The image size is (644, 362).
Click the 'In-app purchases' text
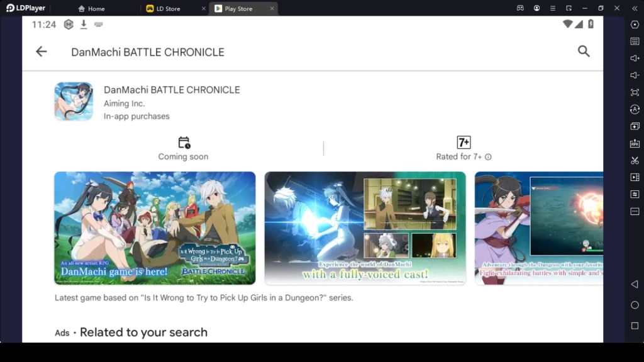(x=136, y=116)
